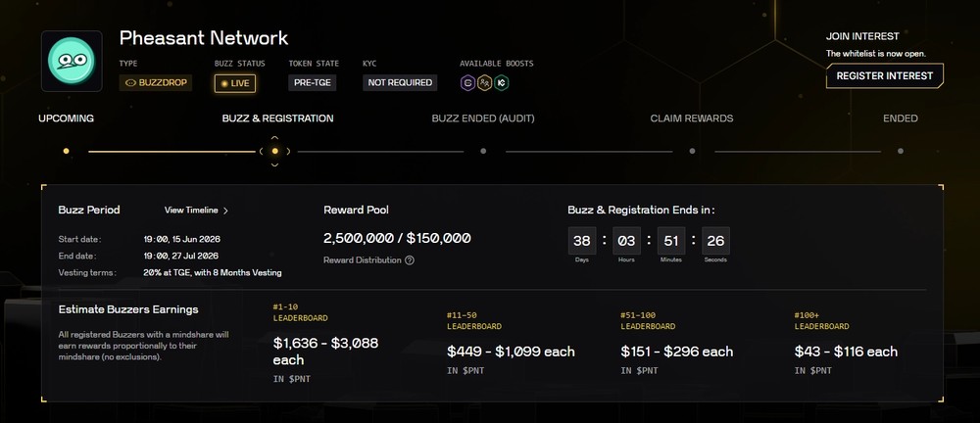Viewport: 980px width, 423px height.
Task: Click the PRE-TGE token state badge
Action: coord(313,82)
